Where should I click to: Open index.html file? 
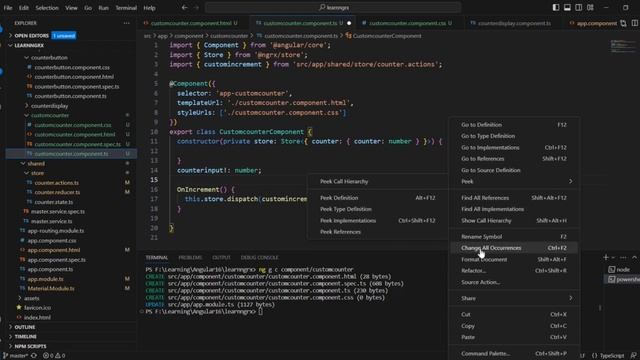click(37, 318)
